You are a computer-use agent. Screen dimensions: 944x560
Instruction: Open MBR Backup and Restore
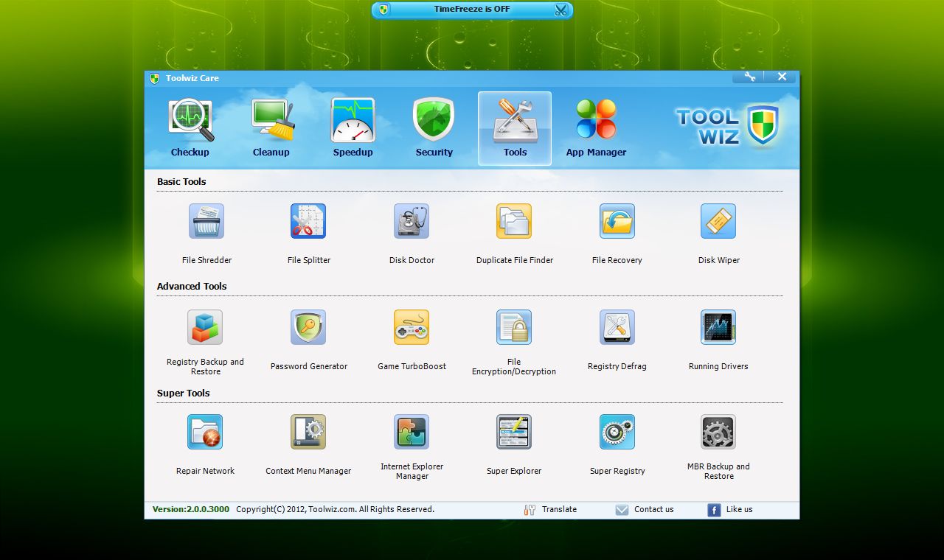tap(718, 432)
